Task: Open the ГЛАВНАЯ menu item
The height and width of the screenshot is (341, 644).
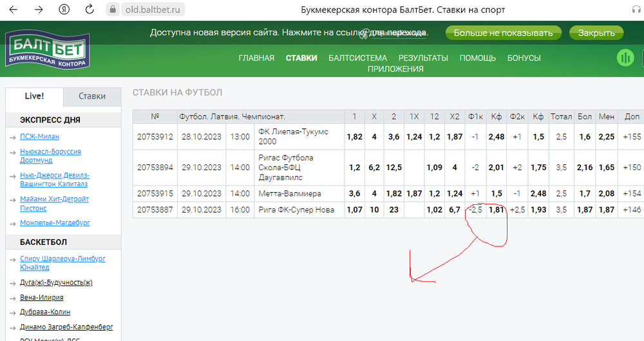Action: pos(256,57)
